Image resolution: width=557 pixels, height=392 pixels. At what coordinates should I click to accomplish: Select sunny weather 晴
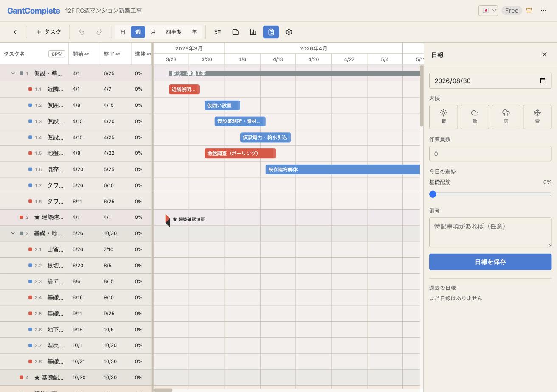[x=444, y=117]
